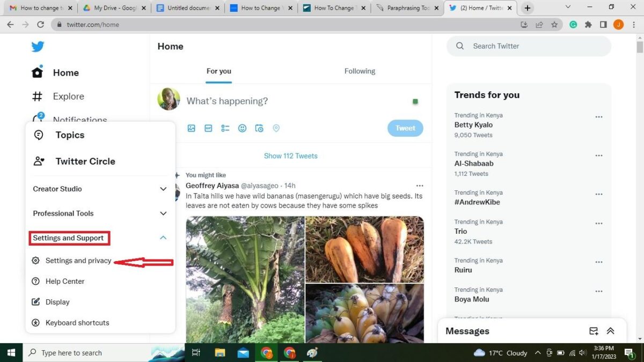Open File Explorer from the taskbar
The height and width of the screenshot is (362, 644).
[x=219, y=353]
